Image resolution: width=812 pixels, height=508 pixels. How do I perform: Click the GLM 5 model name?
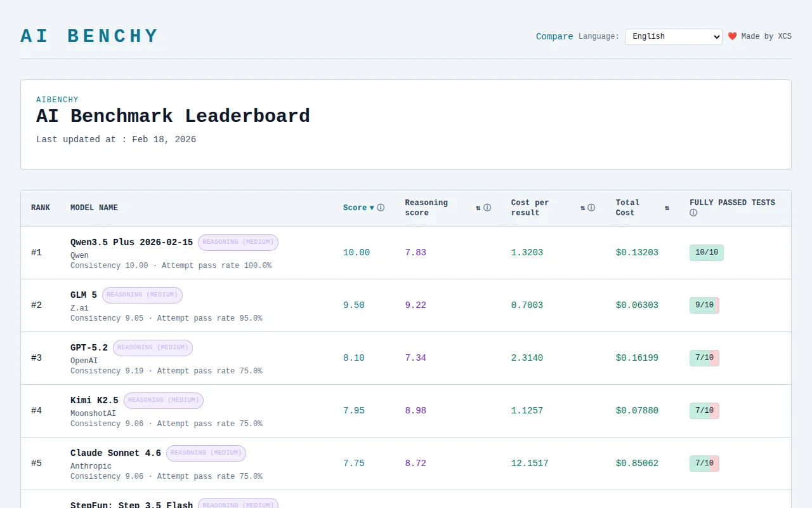[84, 295]
